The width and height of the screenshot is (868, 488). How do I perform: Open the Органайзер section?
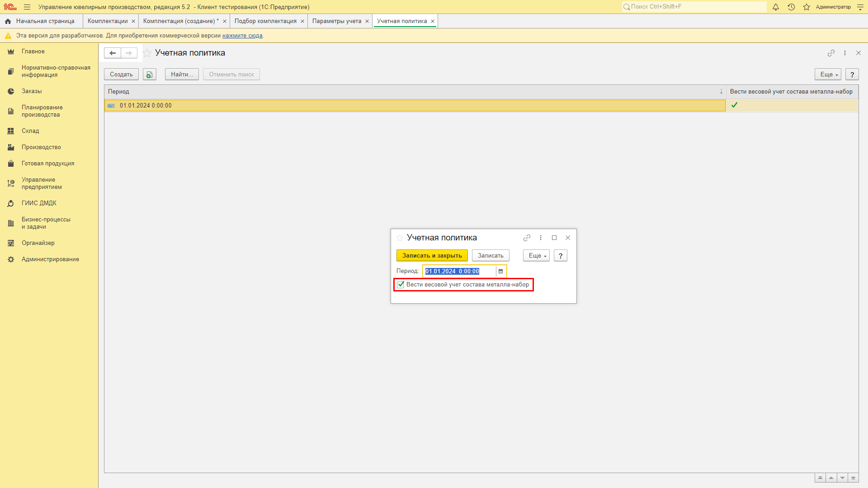coord(38,243)
